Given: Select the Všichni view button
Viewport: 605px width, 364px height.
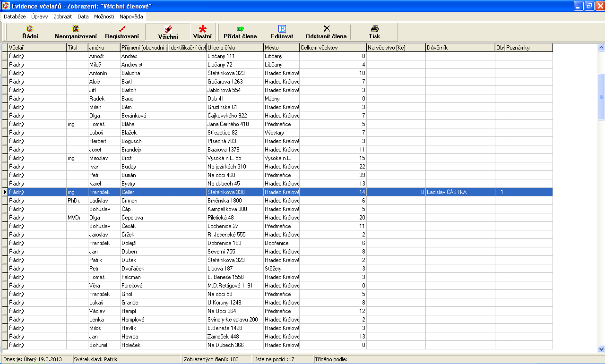Looking at the screenshot, I should pyautogui.click(x=168, y=32).
